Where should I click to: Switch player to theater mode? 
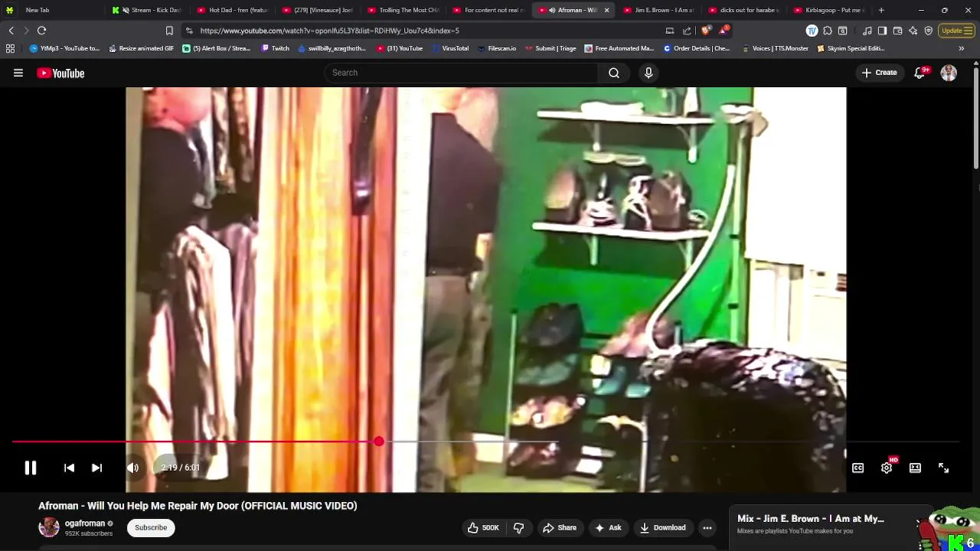(915, 468)
